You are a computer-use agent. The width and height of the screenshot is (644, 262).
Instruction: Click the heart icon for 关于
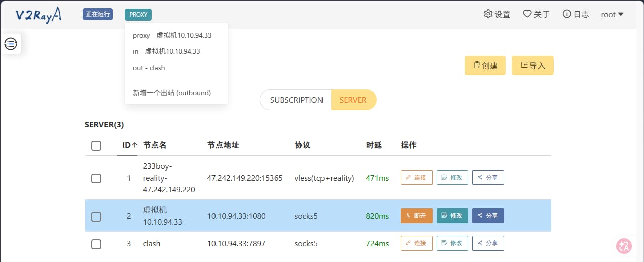point(527,14)
